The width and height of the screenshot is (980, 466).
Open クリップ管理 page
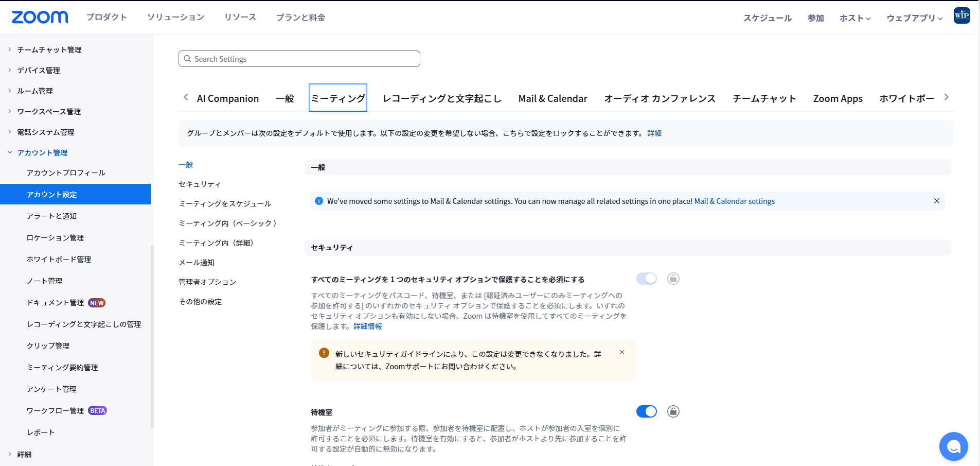[x=48, y=346]
